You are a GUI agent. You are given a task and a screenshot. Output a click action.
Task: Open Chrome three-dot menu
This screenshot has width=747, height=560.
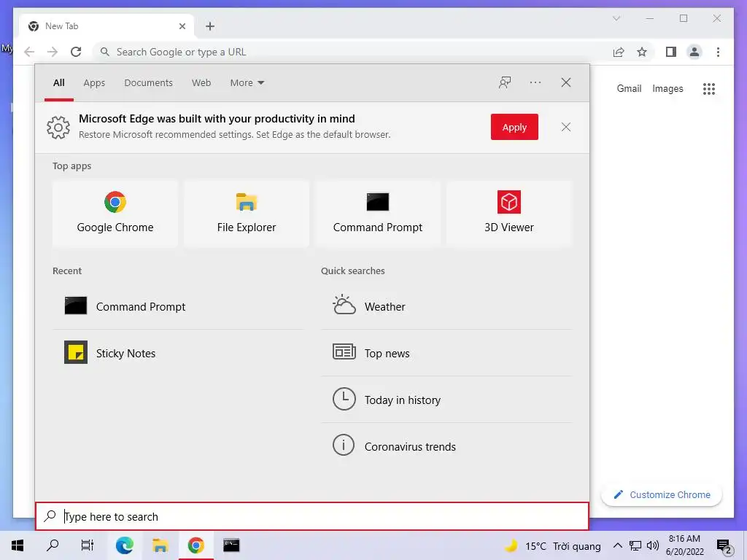click(718, 52)
